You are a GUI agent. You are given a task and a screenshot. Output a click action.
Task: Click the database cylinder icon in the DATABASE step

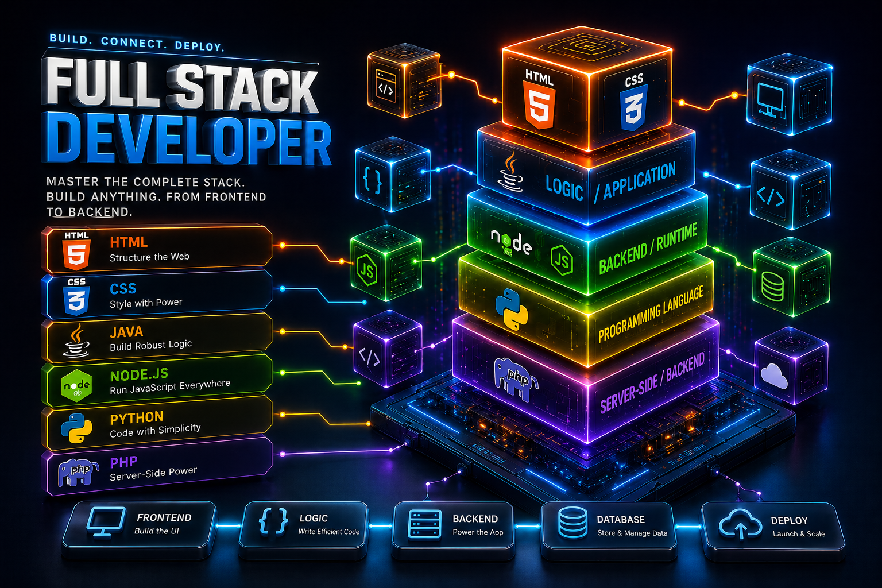[572, 523]
